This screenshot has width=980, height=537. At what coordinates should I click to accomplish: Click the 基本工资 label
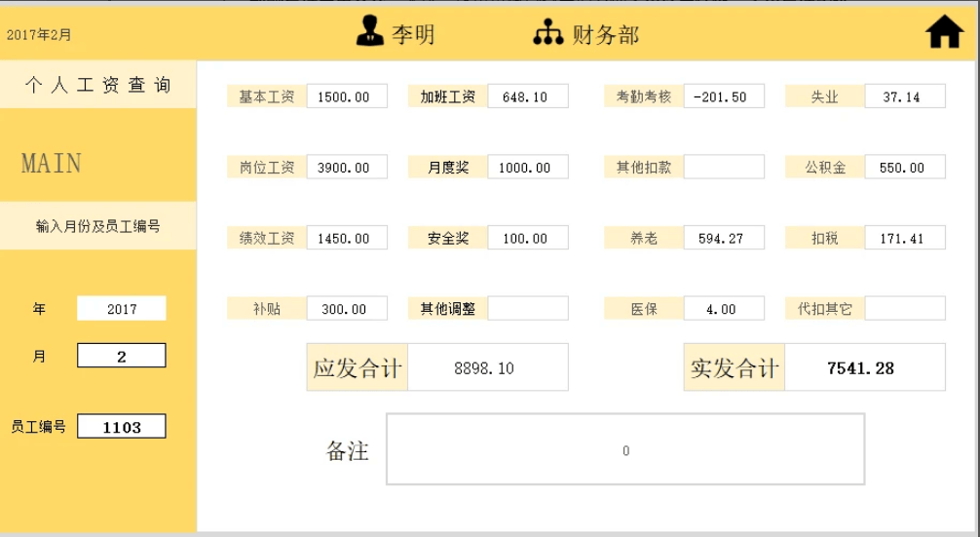click(267, 96)
